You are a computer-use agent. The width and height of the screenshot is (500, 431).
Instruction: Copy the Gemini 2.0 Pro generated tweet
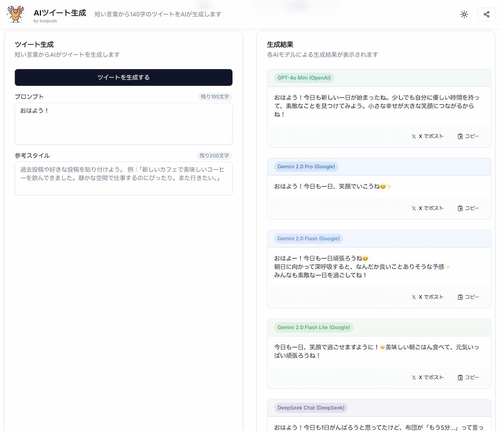tap(468, 208)
